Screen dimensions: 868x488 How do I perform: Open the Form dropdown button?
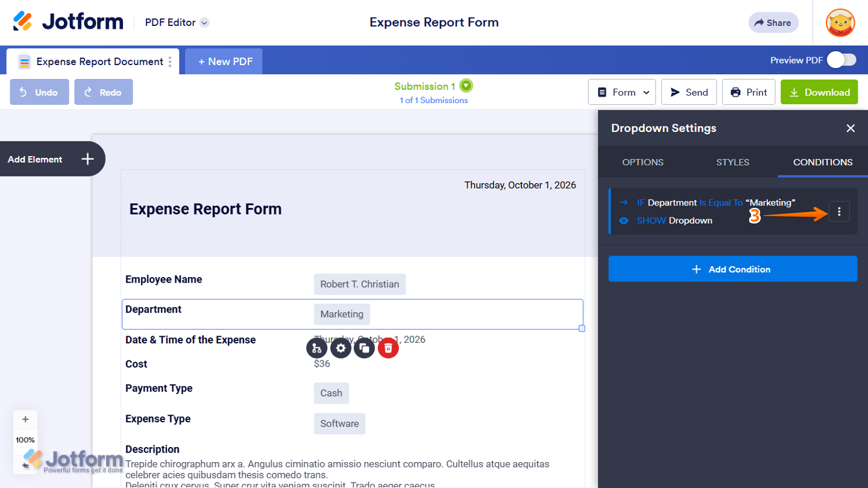click(622, 92)
